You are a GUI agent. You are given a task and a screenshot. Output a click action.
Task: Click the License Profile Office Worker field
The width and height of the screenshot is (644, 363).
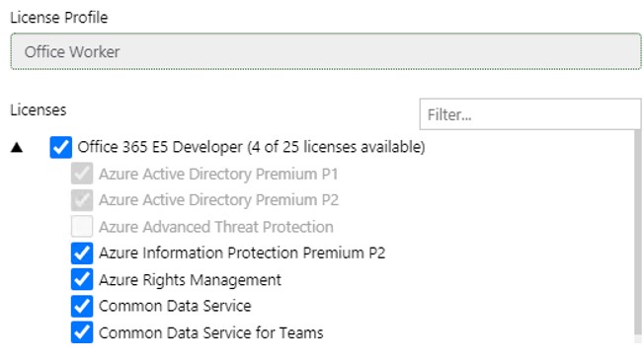coord(326,51)
